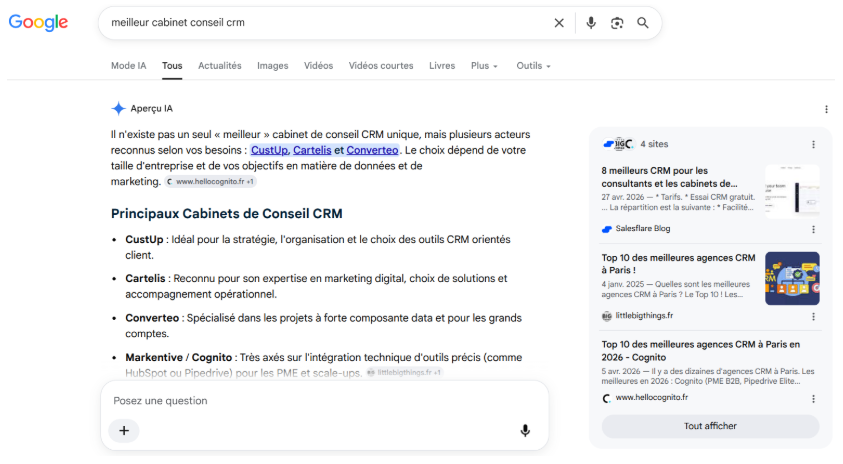
Task: Click the Salesflare Blog favicon
Action: point(607,229)
